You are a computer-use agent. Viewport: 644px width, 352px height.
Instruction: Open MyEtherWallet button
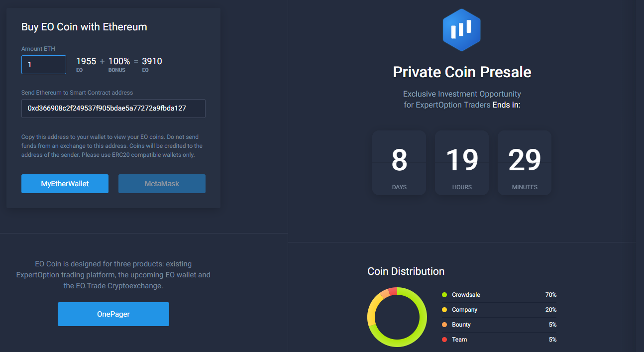[65, 184]
